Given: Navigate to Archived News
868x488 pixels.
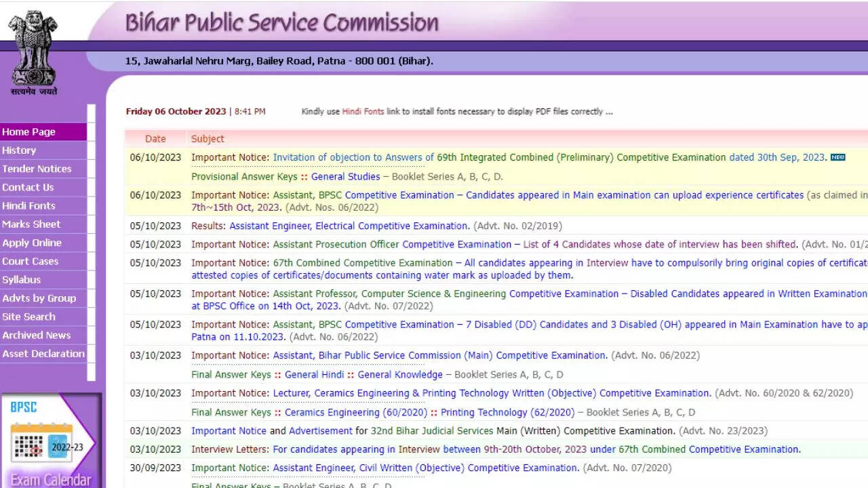Looking at the screenshot, I should pos(37,335).
